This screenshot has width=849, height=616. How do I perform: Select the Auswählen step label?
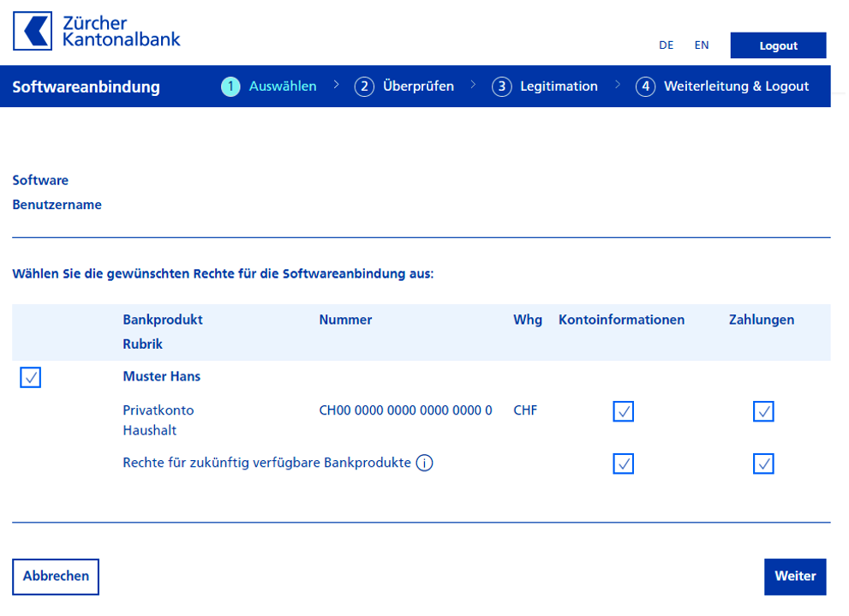283,86
